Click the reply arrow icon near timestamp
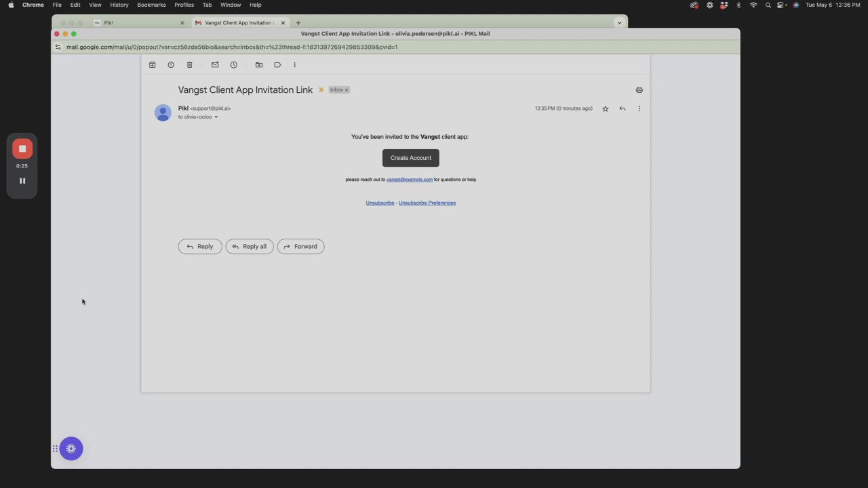868x488 pixels. [623, 108]
